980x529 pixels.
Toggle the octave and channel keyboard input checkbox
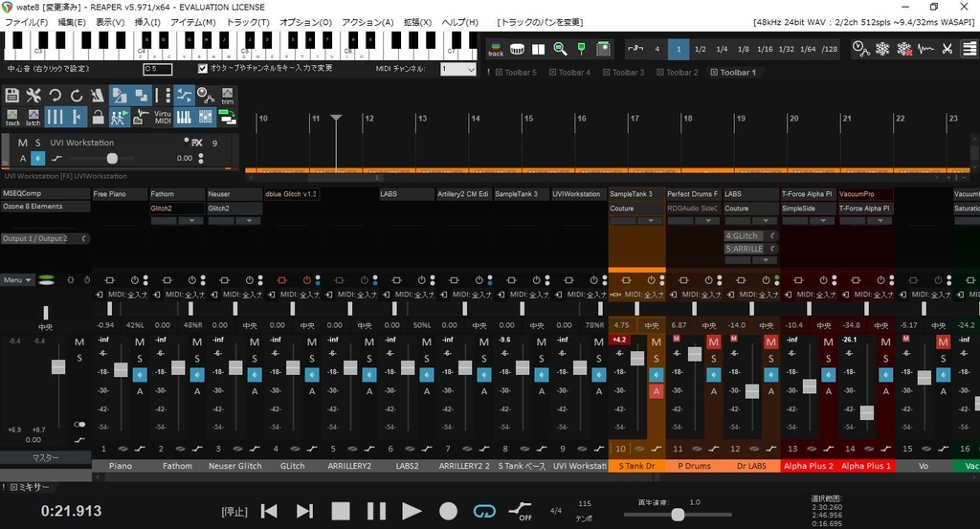pyautogui.click(x=203, y=68)
